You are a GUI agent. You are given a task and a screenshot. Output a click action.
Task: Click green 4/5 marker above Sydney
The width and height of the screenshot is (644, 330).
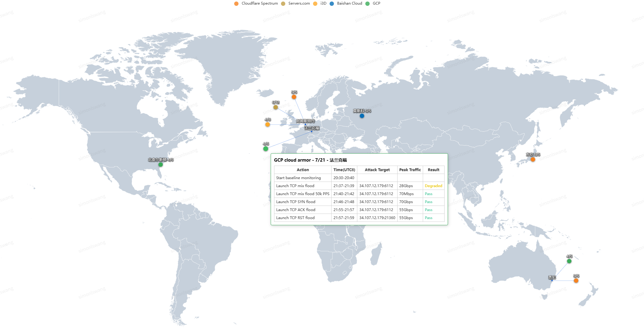569,261
